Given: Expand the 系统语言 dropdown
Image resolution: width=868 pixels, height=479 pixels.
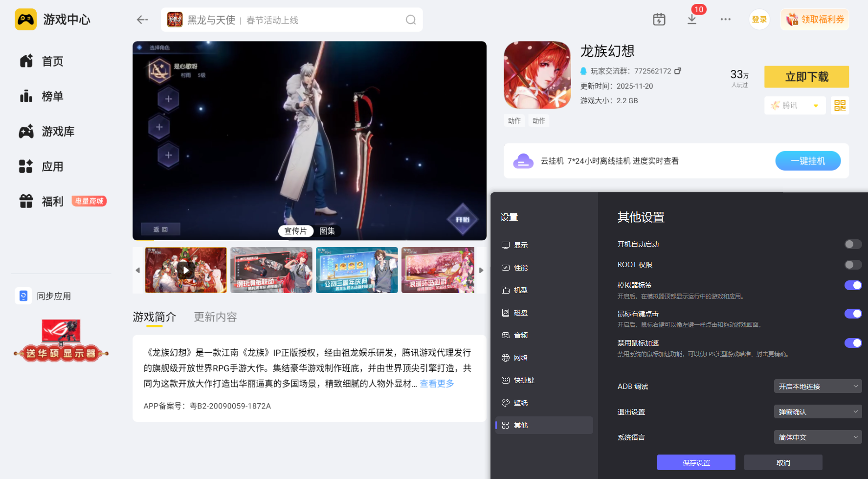Looking at the screenshot, I should (x=818, y=437).
